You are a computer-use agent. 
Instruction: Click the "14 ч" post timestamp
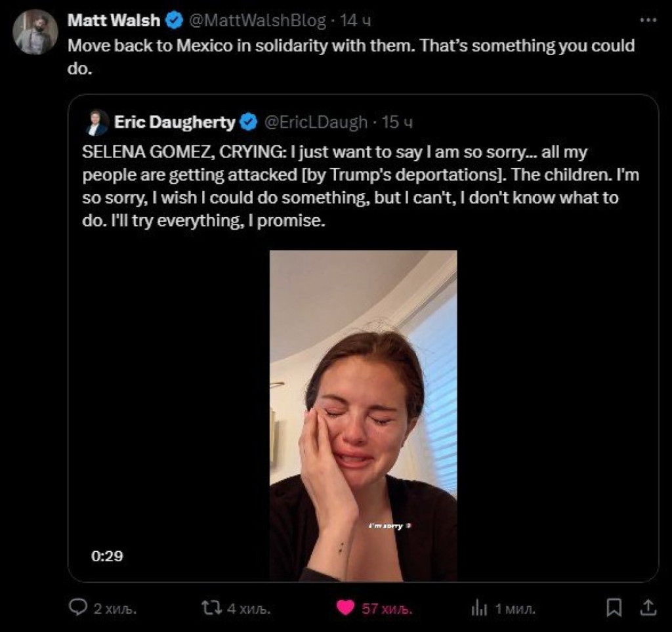(356, 21)
